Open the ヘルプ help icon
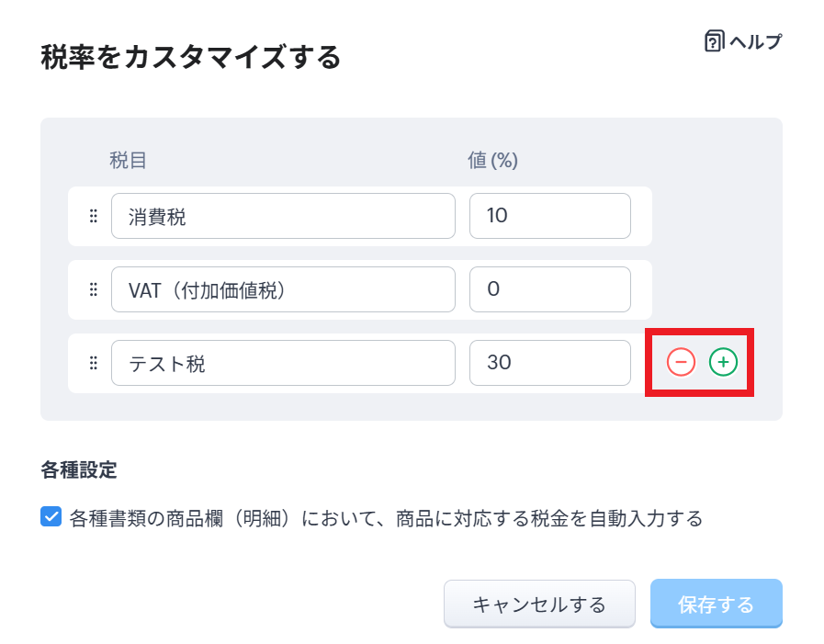This screenshot has height=644, width=824. (x=715, y=41)
